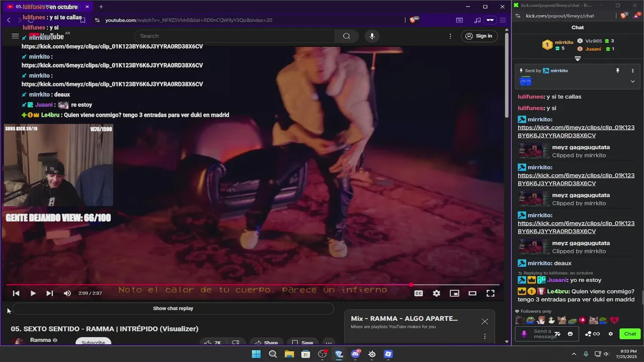
Task: Open YouTube player settings gear
Action: [x=436, y=293]
